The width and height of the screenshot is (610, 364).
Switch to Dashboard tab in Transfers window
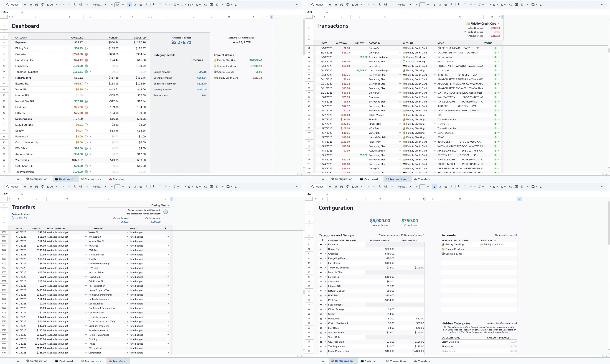pyautogui.click(x=66, y=361)
